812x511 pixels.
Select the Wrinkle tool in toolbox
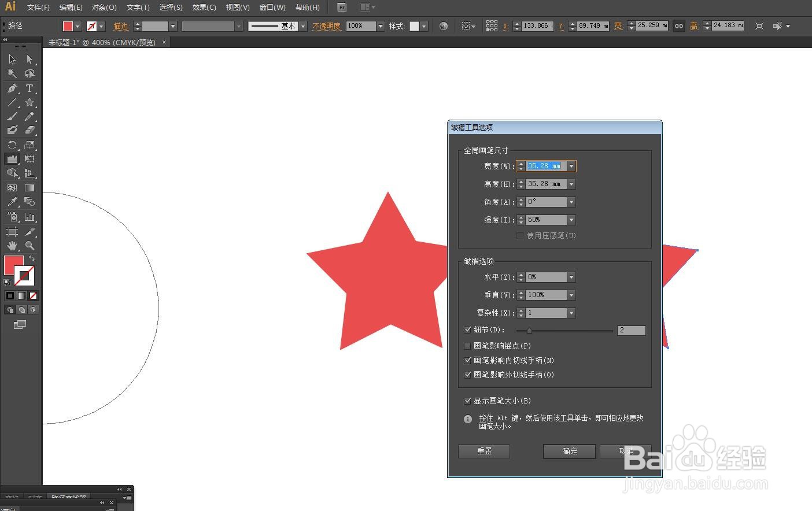pos(12,159)
